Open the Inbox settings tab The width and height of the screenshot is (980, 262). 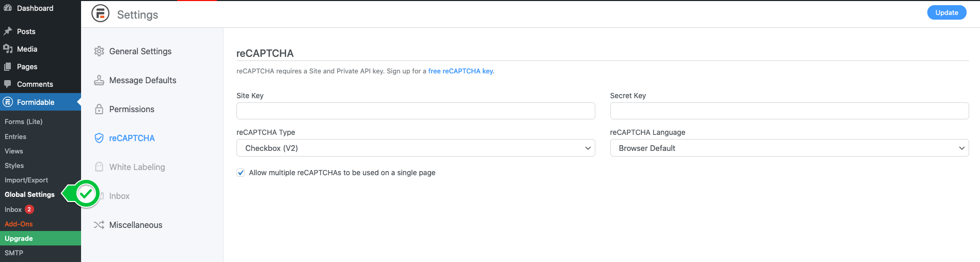(119, 196)
